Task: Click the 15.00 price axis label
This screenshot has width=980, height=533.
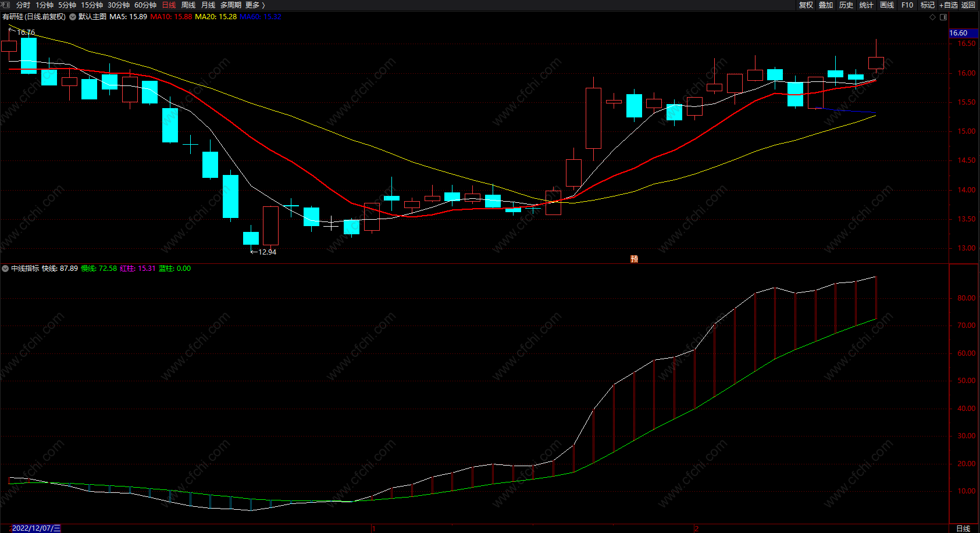Action: click(x=967, y=131)
